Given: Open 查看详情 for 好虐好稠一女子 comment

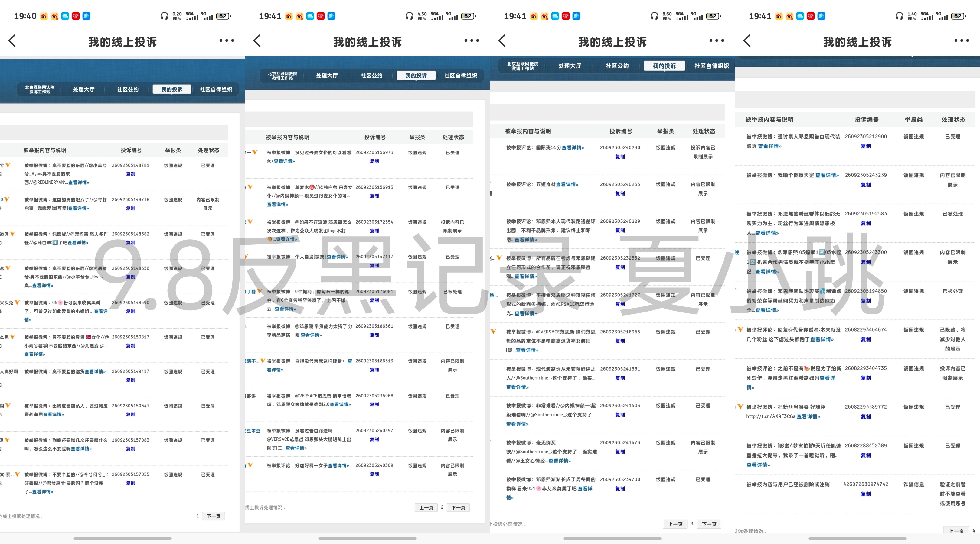Looking at the screenshot, I should [338, 465].
